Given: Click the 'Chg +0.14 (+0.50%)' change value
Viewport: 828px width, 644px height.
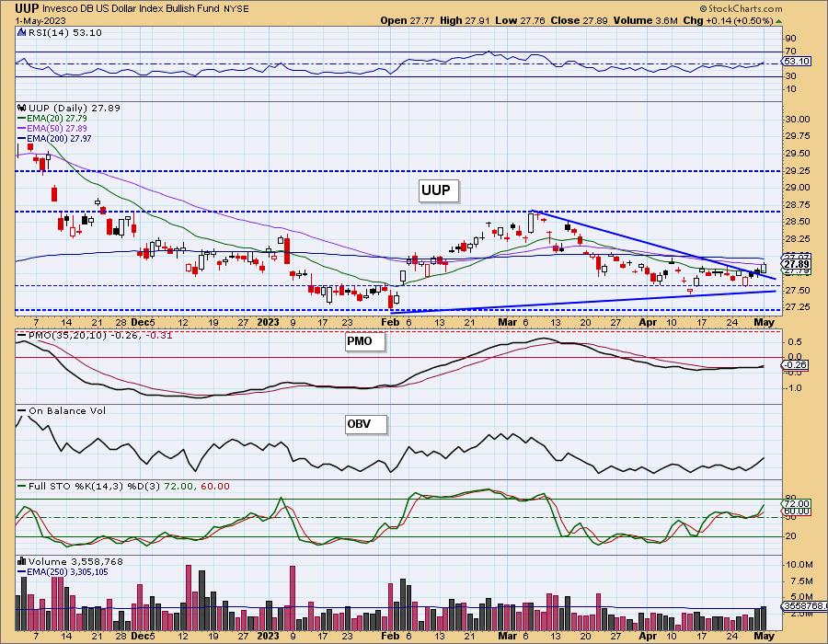Looking at the screenshot, I should pyautogui.click(x=728, y=20).
